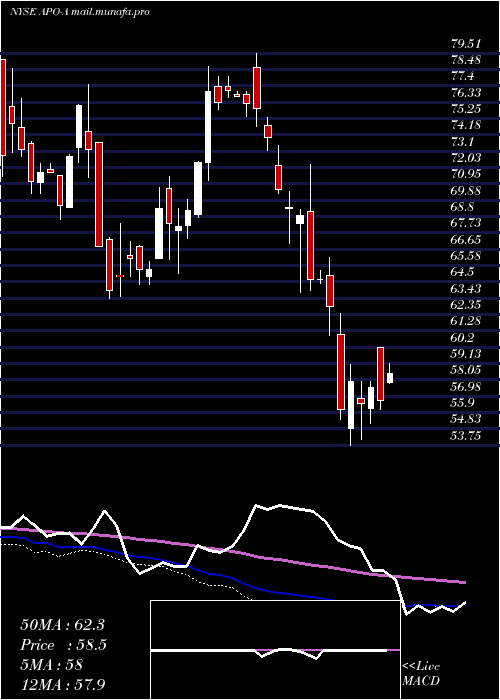The width and height of the screenshot is (500, 700).
Task: Click the 55.9 price axis label
Action: (x=462, y=404)
